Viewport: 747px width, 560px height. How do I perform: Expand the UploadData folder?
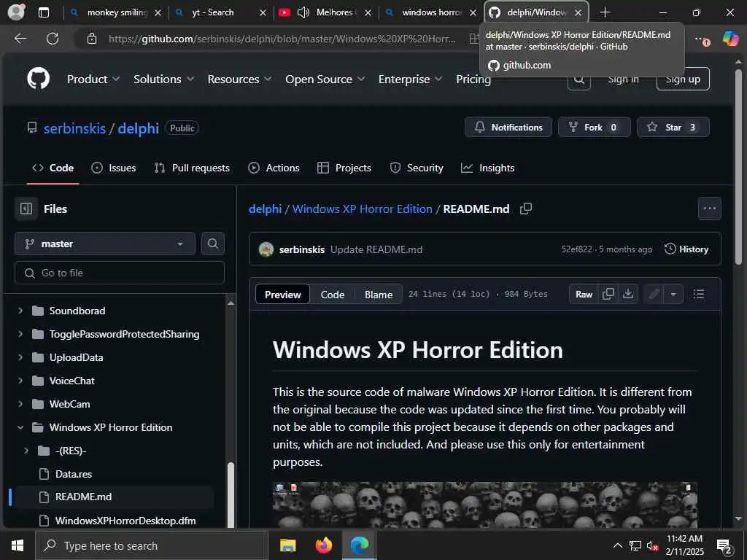(x=20, y=357)
